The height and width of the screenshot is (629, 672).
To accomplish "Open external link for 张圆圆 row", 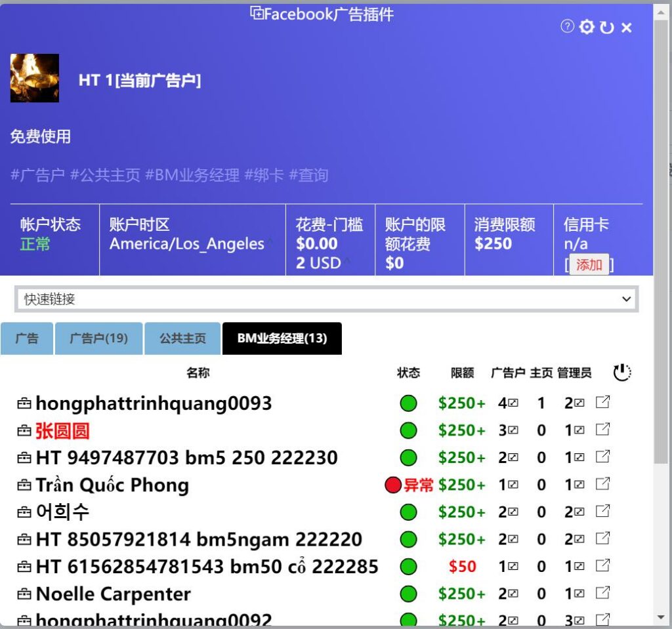I will point(602,430).
